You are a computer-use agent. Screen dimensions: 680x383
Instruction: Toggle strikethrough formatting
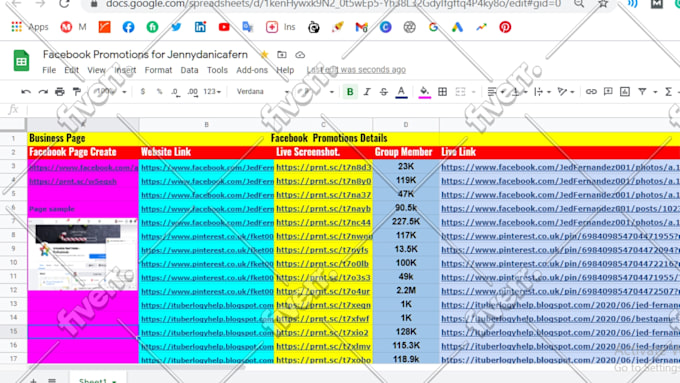point(384,92)
